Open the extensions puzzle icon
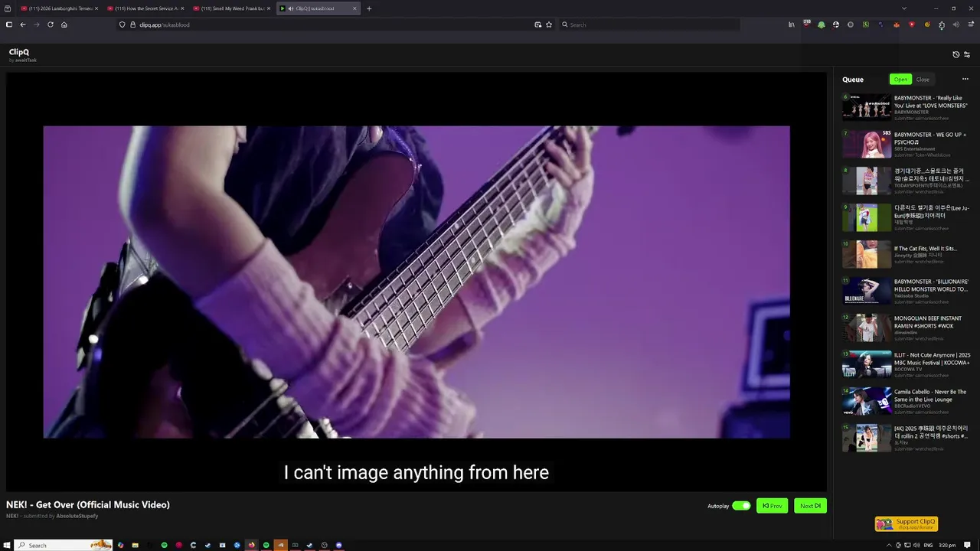Screen dimensions: 980x551 (x=941, y=24)
